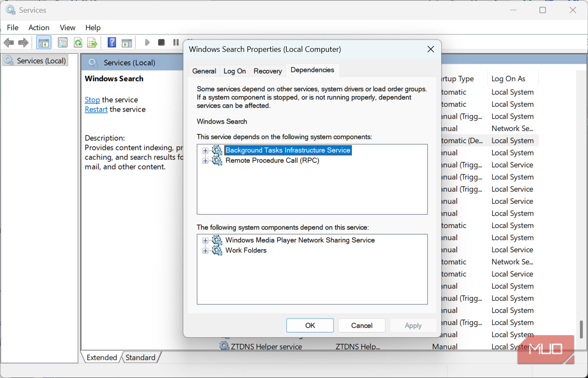Toggle the Show/Hide Console Tree toolbar icon
The height and width of the screenshot is (378, 588).
tap(44, 43)
